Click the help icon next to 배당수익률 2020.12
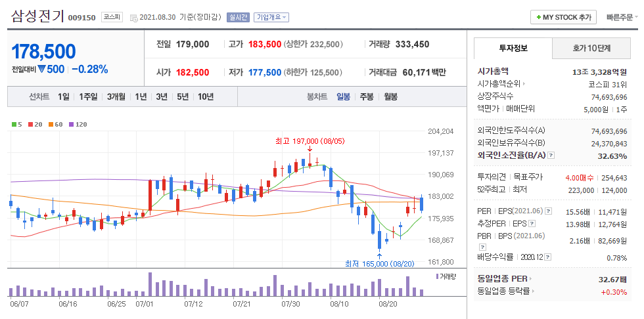Viewport: 644px width, 319px height. 548,257
